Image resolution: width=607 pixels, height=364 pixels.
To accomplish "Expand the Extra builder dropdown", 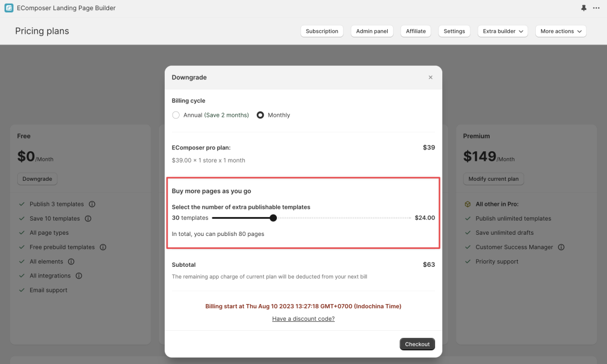I will pos(503,31).
